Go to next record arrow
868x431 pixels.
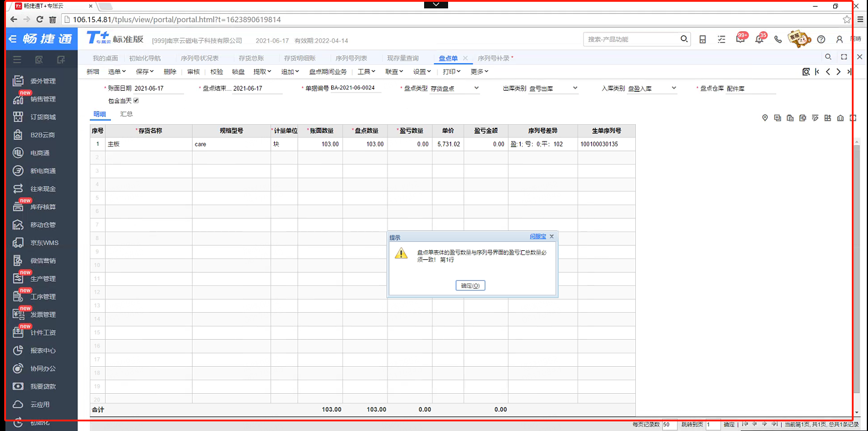[839, 71]
